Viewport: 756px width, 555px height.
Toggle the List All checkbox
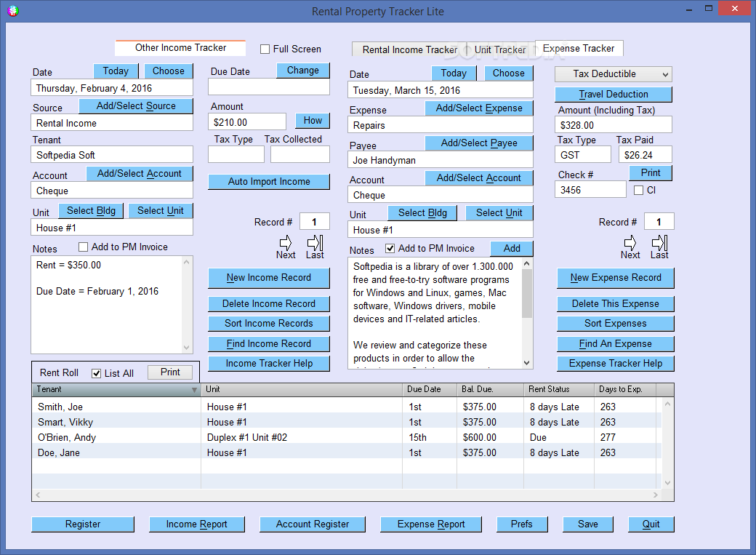tap(97, 374)
